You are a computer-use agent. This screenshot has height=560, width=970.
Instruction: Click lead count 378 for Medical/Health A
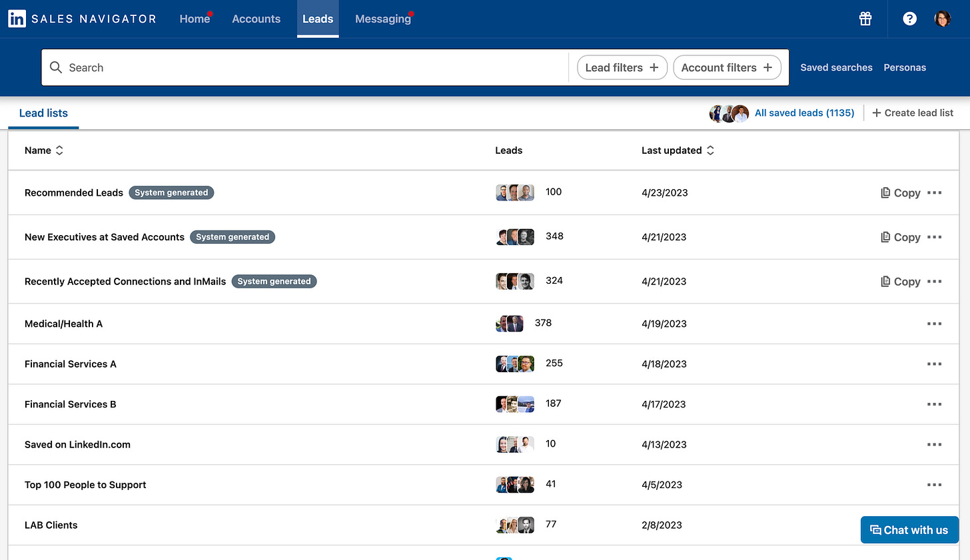coord(543,323)
